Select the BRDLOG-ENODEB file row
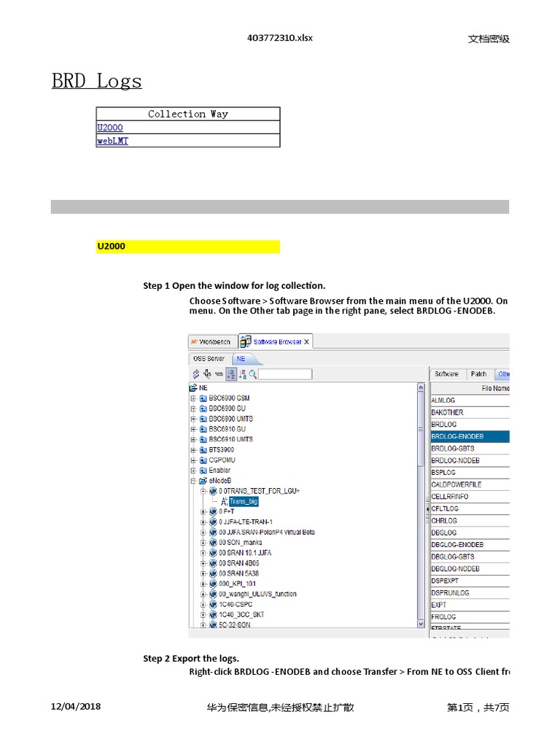560x747 pixels. [x=470, y=436]
